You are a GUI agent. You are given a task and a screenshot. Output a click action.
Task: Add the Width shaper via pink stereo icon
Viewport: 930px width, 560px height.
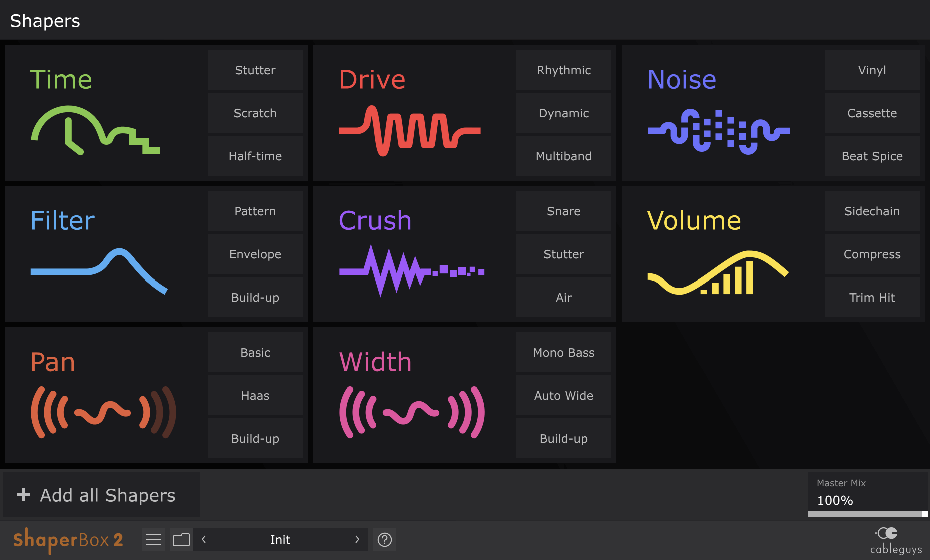click(x=412, y=412)
